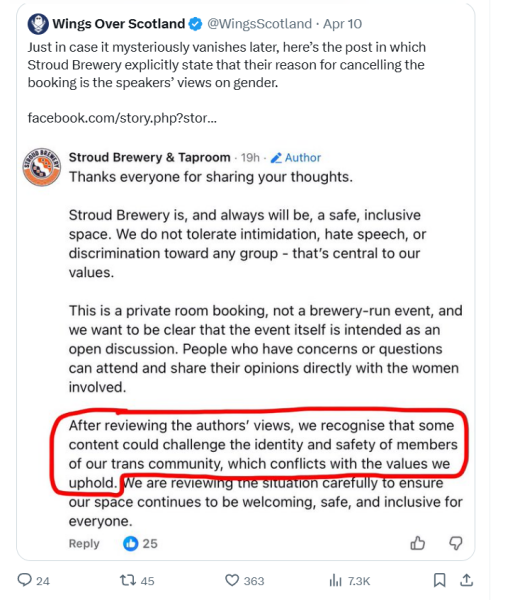Viewport: 515px width, 600px height.
Task: Like the tweet with the heart icon
Action: 232,580
